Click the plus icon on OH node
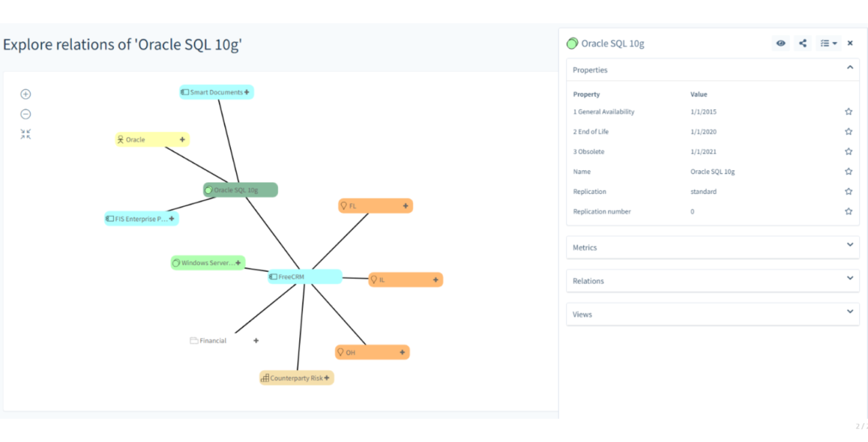The width and height of the screenshot is (868, 442). coord(402,353)
